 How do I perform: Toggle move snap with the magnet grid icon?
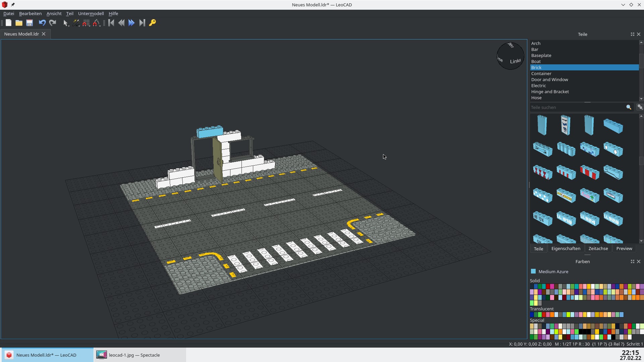click(x=86, y=23)
